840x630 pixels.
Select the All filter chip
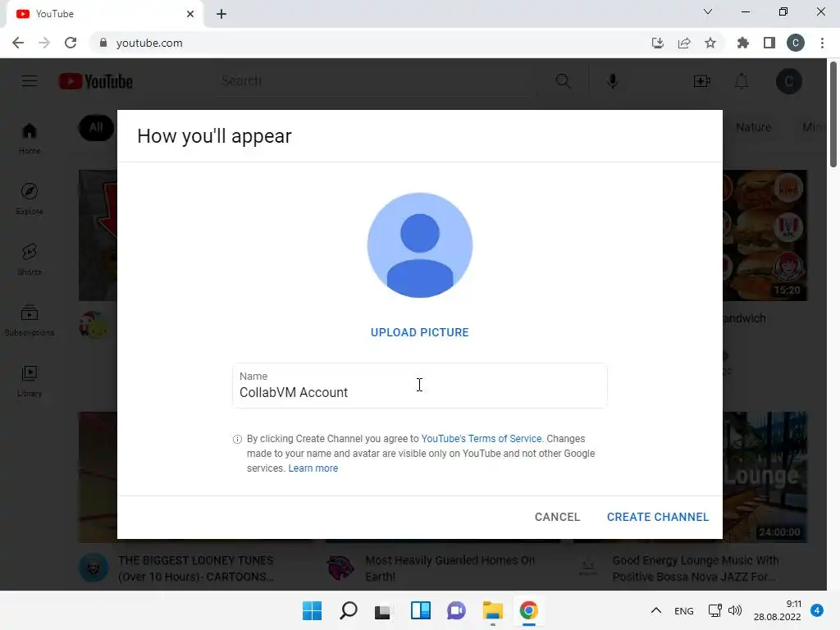[97, 127]
